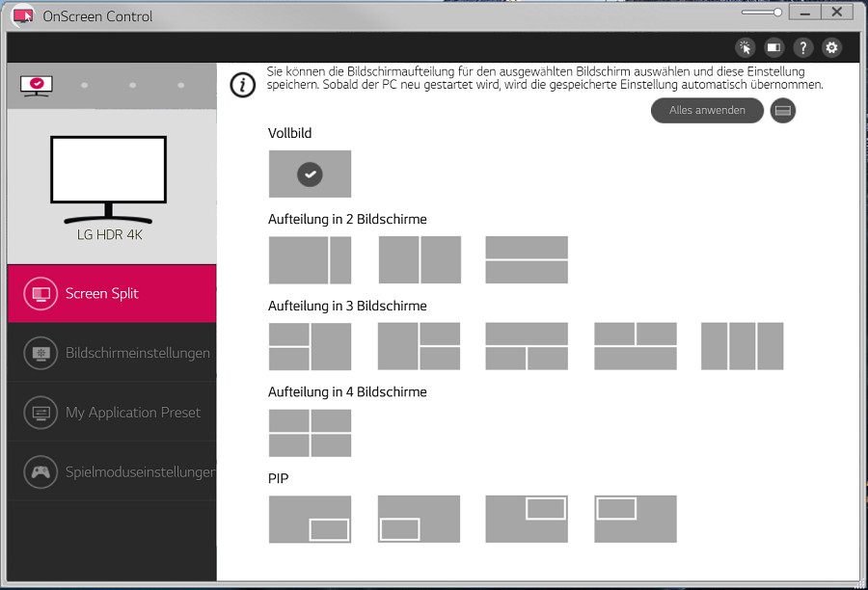The height and width of the screenshot is (590, 868).
Task: Click the help question mark icon
Action: tap(802, 47)
